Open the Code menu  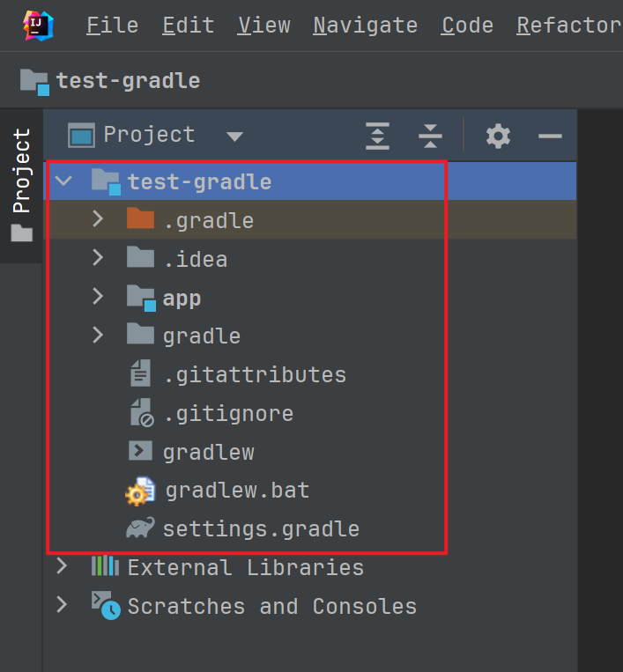466,26
